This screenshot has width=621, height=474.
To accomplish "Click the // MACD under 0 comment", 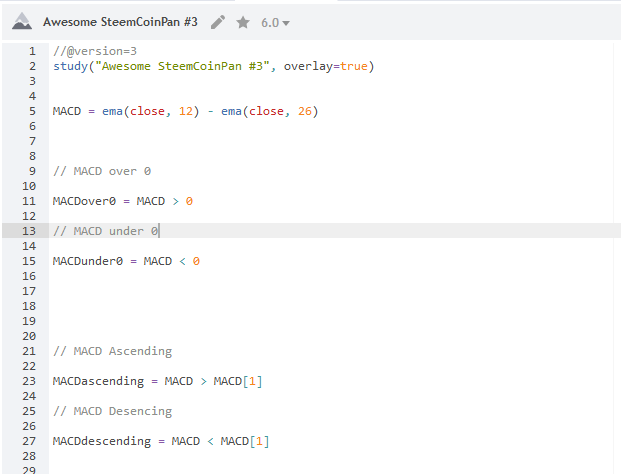I will click(106, 231).
